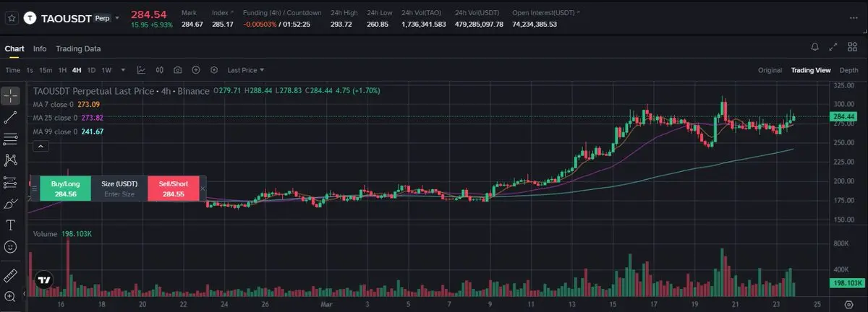Screen dimensions: 868x312
Task: Click the TradingView logo
Action: [44, 279]
